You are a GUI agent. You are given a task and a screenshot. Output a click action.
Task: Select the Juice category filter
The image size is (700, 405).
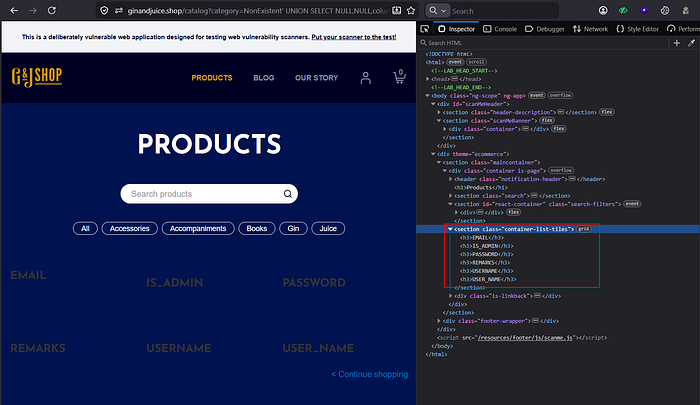[328, 229]
